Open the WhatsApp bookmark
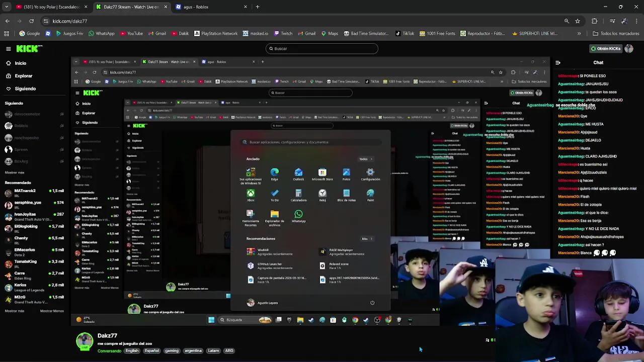This screenshot has width=644, height=362. click(x=101, y=34)
